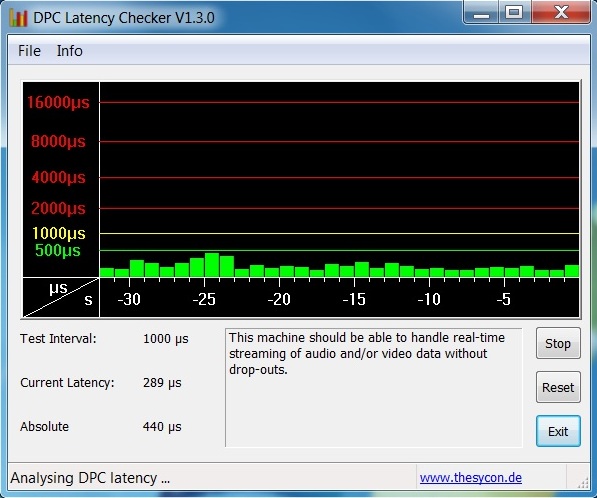The width and height of the screenshot is (597, 498).
Task: Click the Analysing DPC latency status text
Action: [90, 478]
